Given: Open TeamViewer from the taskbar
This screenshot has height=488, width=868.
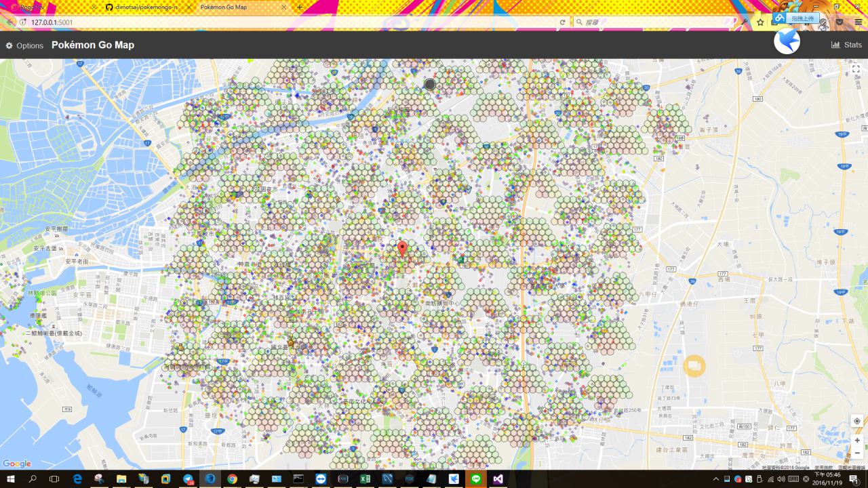Looking at the screenshot, I should [321, 479].
